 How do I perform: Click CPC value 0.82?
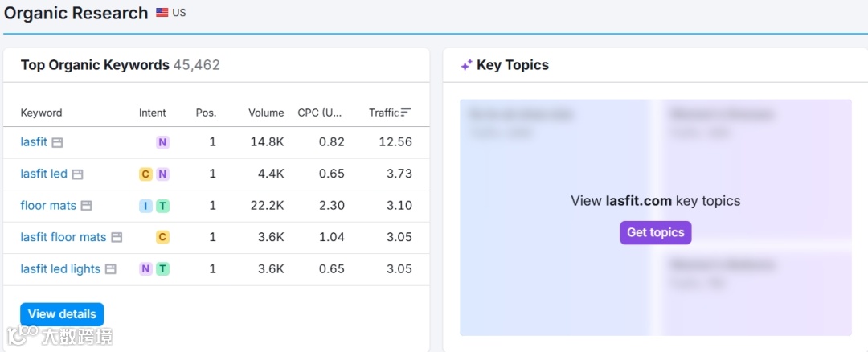332,142
